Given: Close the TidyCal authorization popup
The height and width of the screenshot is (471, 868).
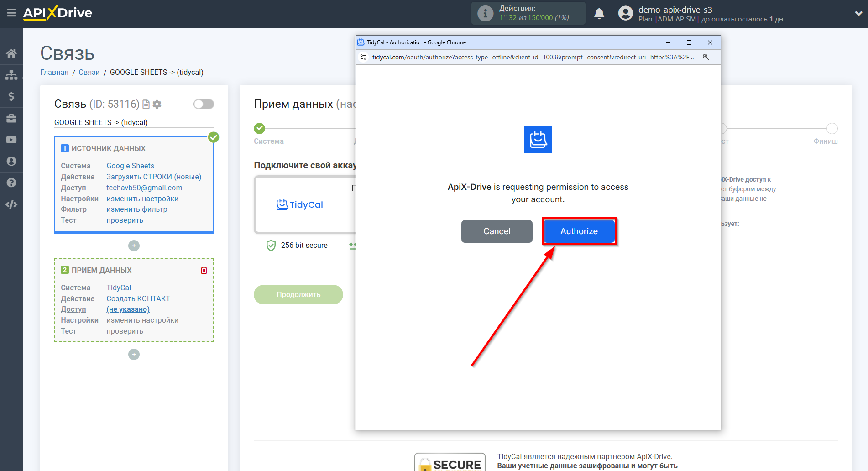Looking at the screenshot, I should 710,42.
